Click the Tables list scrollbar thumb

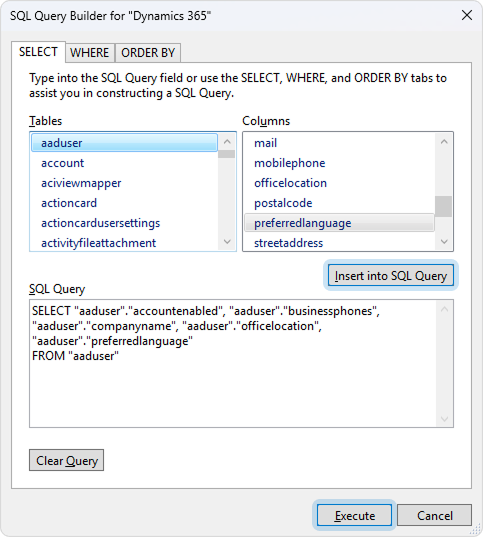pyautogui.click(x=226, y=154)
